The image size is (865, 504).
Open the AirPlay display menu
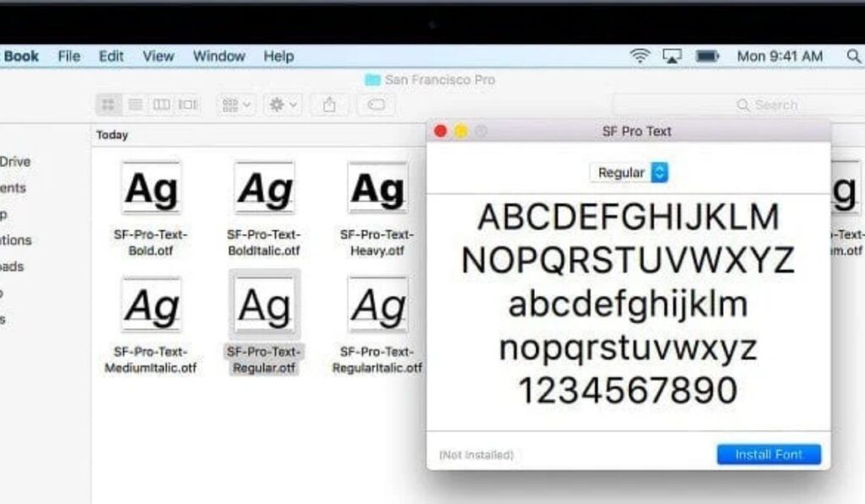click(672, 56)
